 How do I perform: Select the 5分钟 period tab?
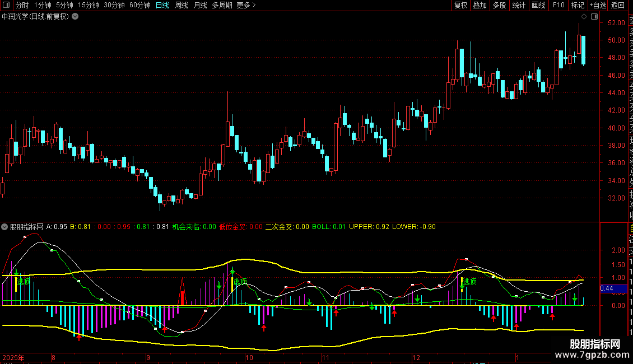64,5
